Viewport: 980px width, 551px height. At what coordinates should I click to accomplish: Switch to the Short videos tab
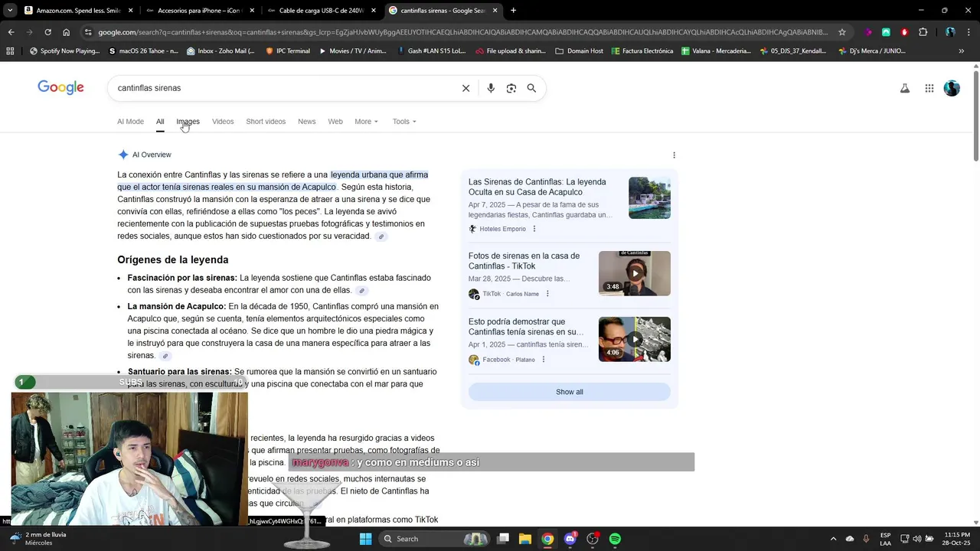266,122
